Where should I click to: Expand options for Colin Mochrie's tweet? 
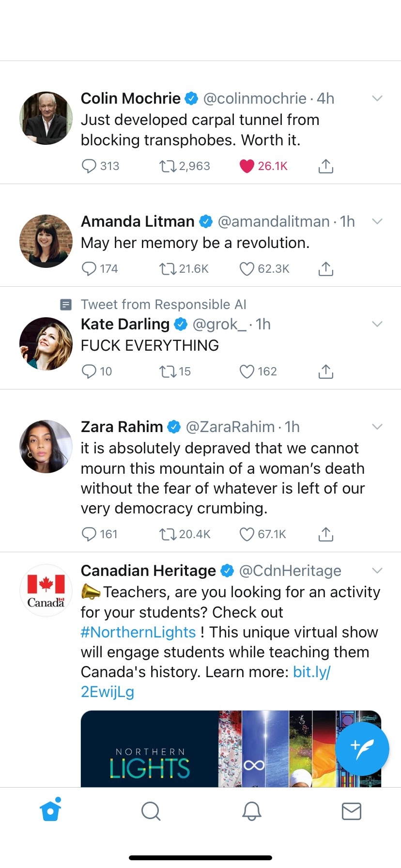[377, 98]
